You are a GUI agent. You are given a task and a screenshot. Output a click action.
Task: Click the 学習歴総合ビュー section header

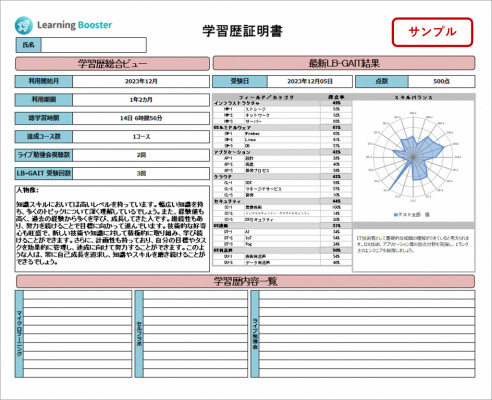pyautogui.click(x=112, y=64)
